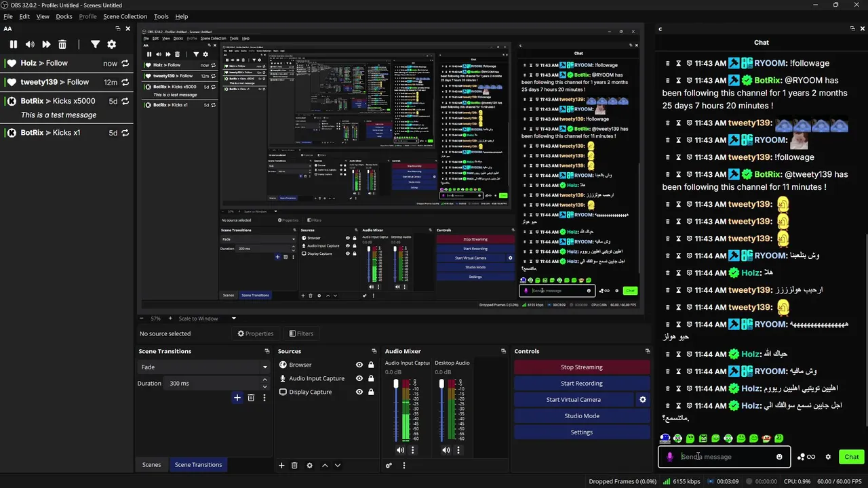The width and height of the screenshot is (868, 488).
Task: Move the selected source up
Action: point(325,466)
